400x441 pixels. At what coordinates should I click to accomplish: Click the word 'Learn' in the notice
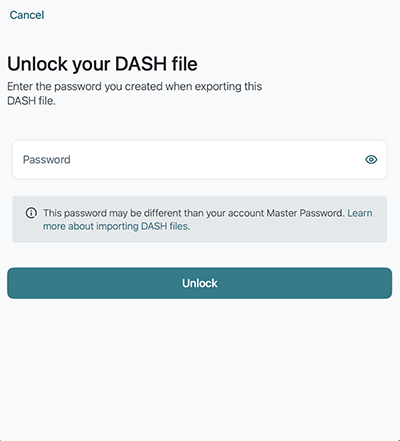(x=360, y=213)
